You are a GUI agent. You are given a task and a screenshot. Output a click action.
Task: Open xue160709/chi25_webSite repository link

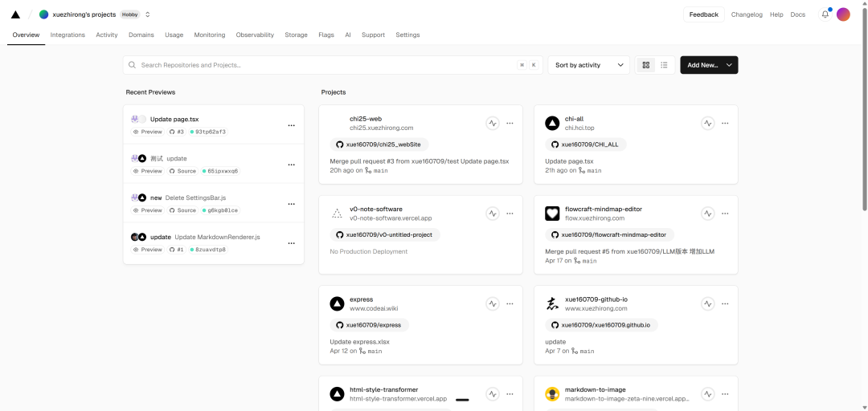[379, 144]
